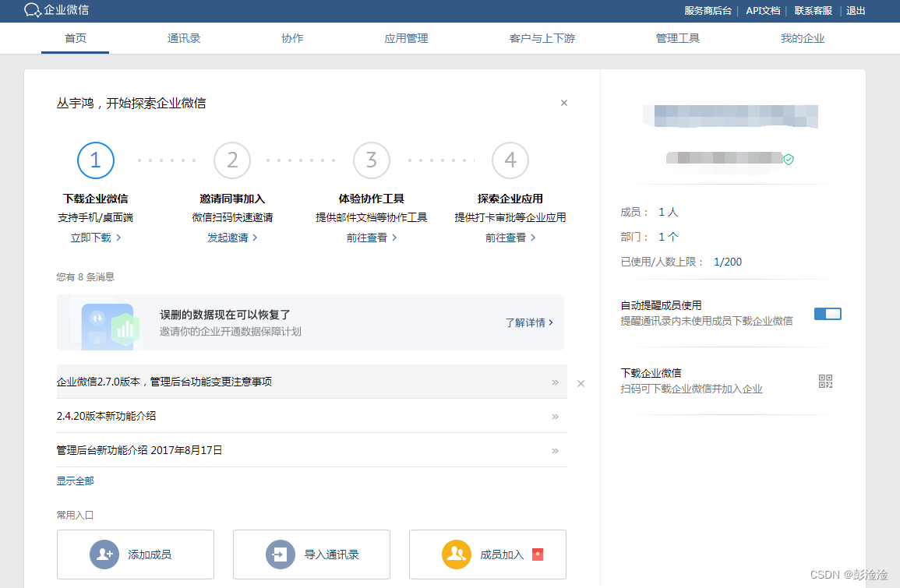Image resolution: width=900 pixels, height=588 pixels.
Task: Click 联系客服 in the header
Action: [x=814, y=10]
